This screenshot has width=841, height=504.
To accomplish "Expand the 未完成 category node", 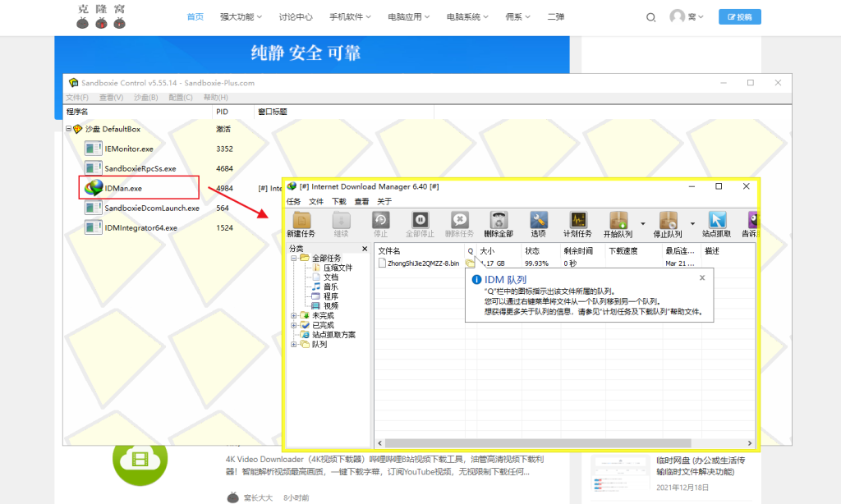I will 294,315.
